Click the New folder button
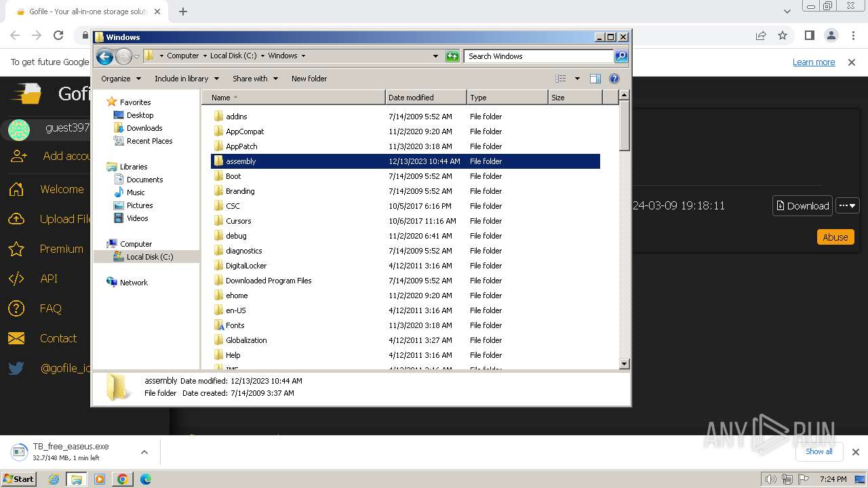Viewport: 868px width, 488px height. tap(309, 79)
